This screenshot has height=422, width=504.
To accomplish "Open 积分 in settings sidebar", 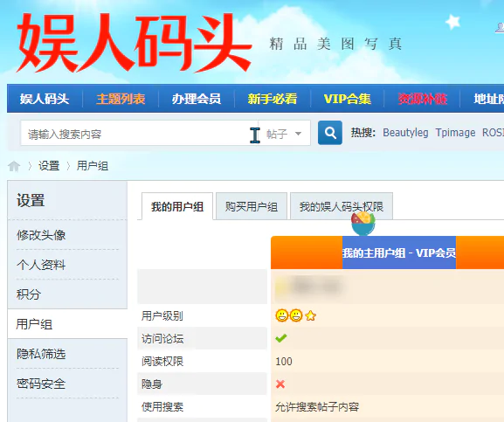I will tap(29, 294).
